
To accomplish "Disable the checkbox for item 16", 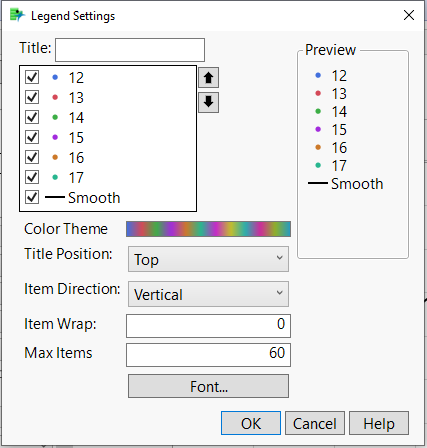I will [x=32, y=157].
